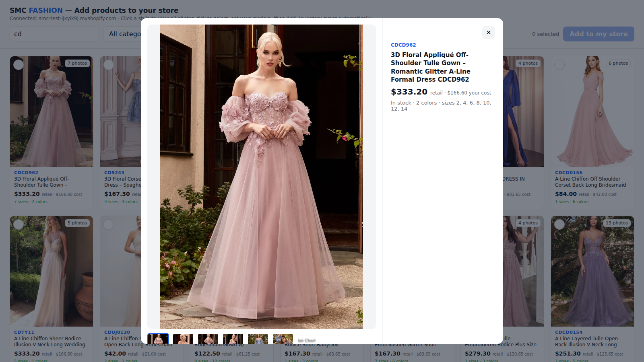
Task: Open the CDCD962 card photo in background grid
Action: (x=52, y=111)
